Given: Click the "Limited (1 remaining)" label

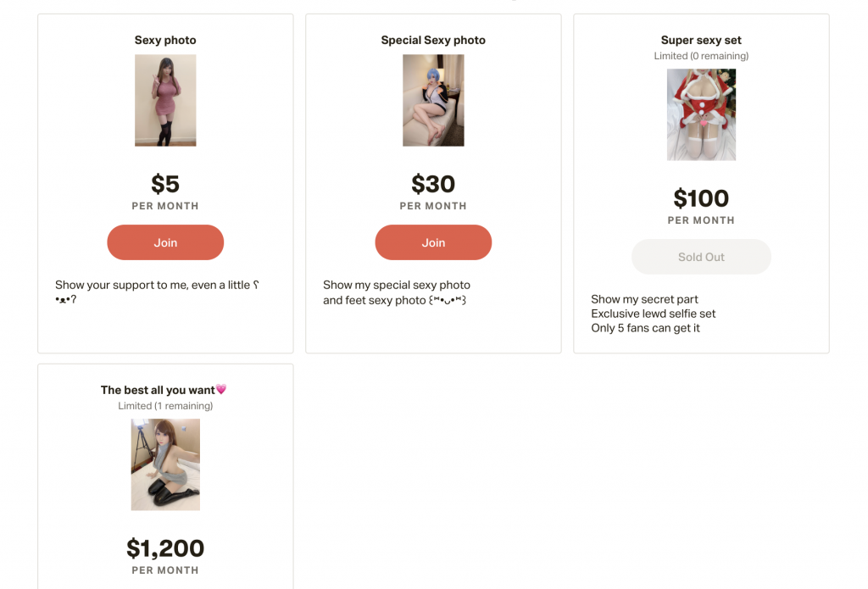Looking at the screenshot, I should [165, 406].
